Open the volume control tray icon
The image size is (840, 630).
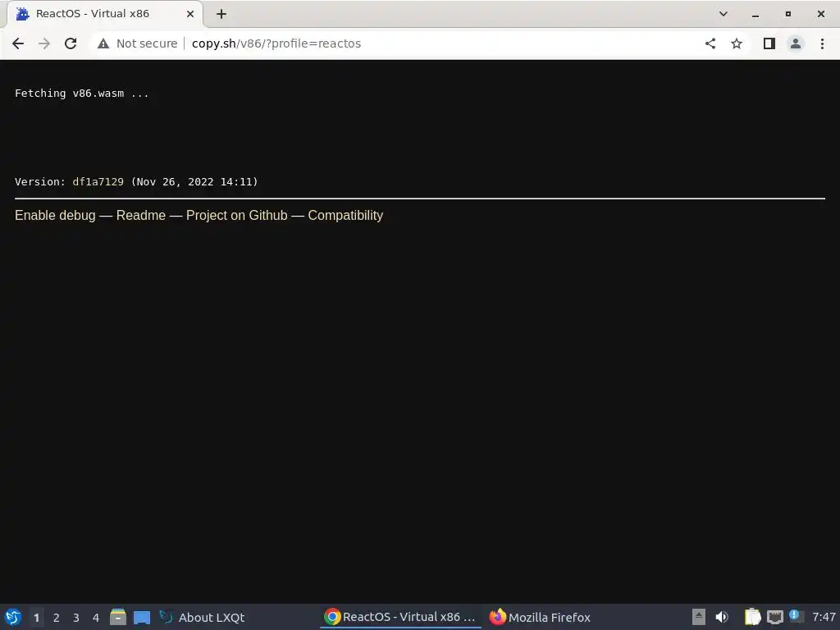[x=722, y=617]
